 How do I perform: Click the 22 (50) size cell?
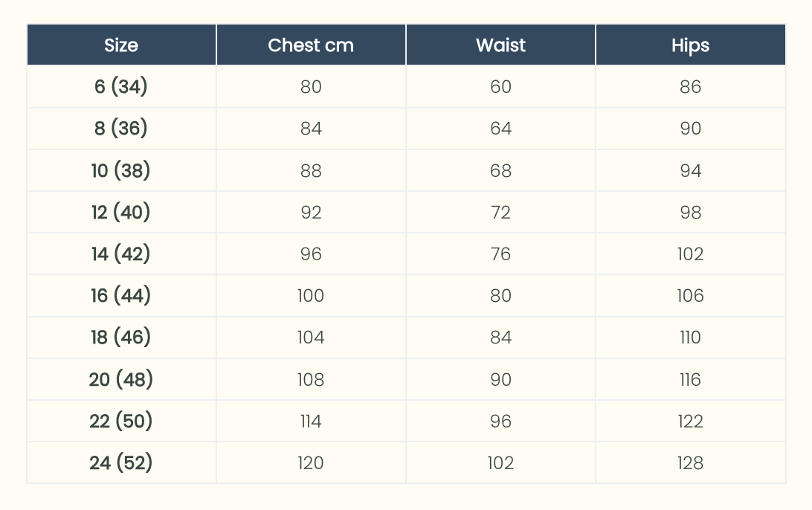121,422
